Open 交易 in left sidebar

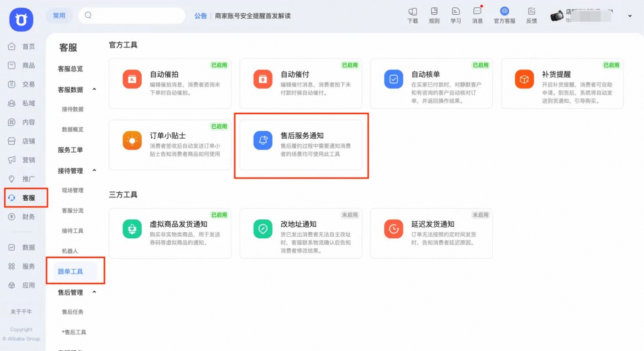click(22, 84)
